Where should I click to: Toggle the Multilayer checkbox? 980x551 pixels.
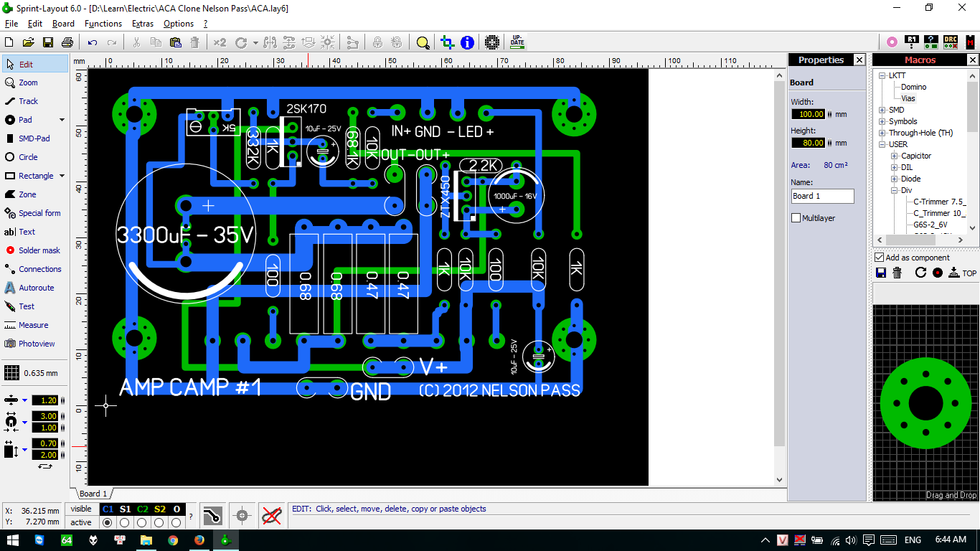click(796, 217)
